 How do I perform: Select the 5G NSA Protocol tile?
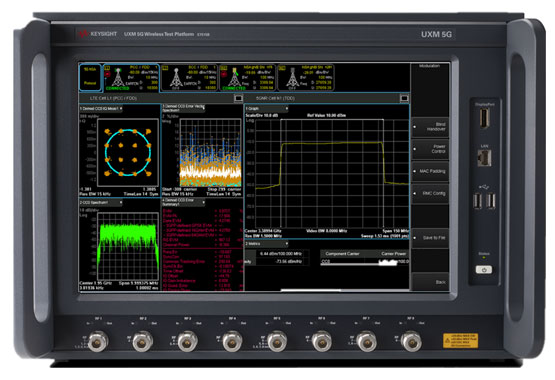(x=90, y=77)
